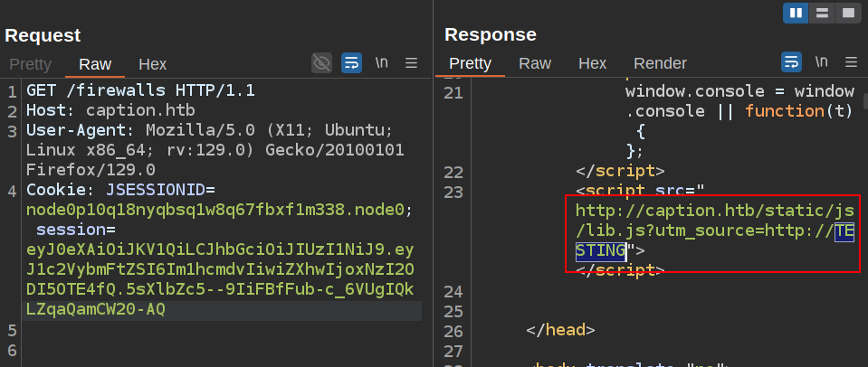Viewport: 868px width, 367px height.
Task: Switch to top-bottom stacked layout
Action: point(823,13)
